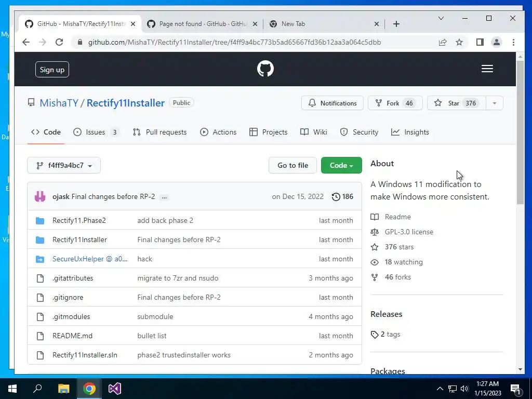Click the address bar URL

click(x=234, y=43)
